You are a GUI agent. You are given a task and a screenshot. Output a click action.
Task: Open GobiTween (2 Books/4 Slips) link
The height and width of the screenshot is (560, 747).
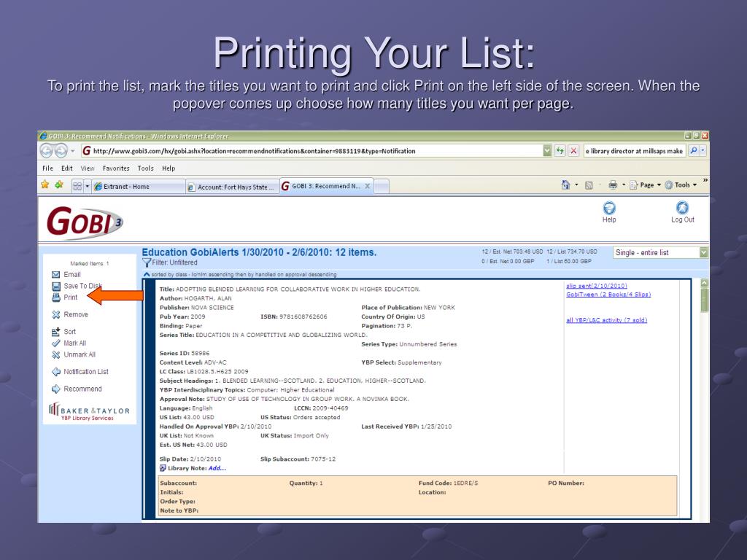[608, 295]
